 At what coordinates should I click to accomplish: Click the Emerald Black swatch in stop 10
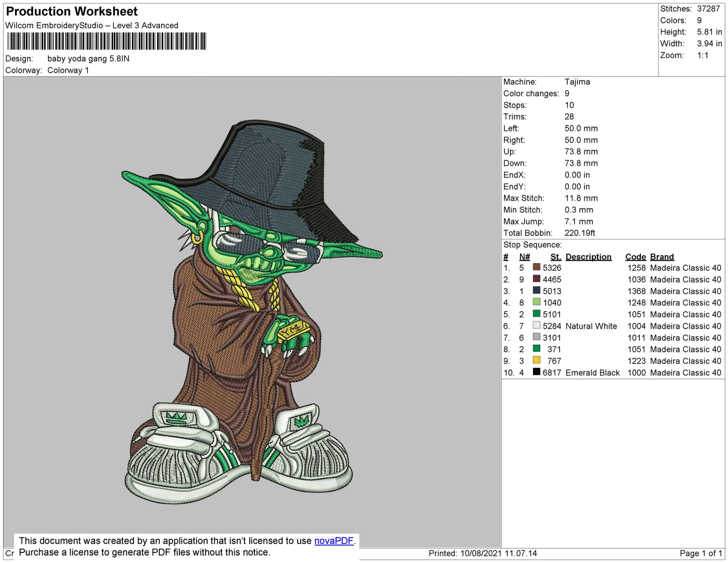click(537, 371)
